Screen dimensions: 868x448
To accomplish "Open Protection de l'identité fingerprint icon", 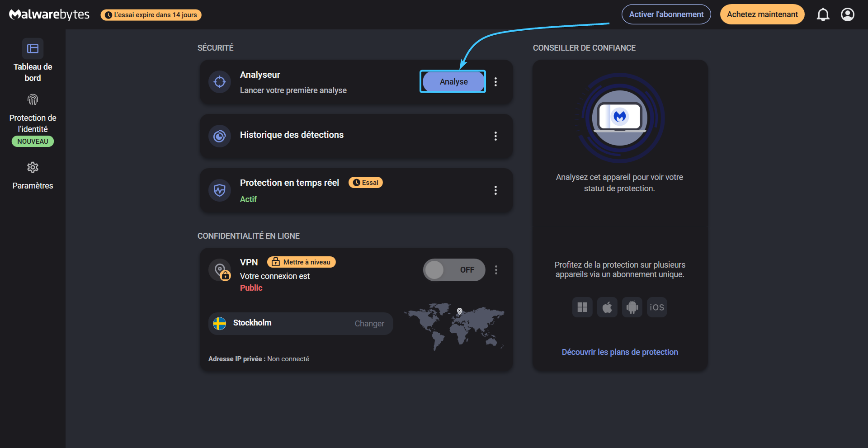I will (33, 99).
